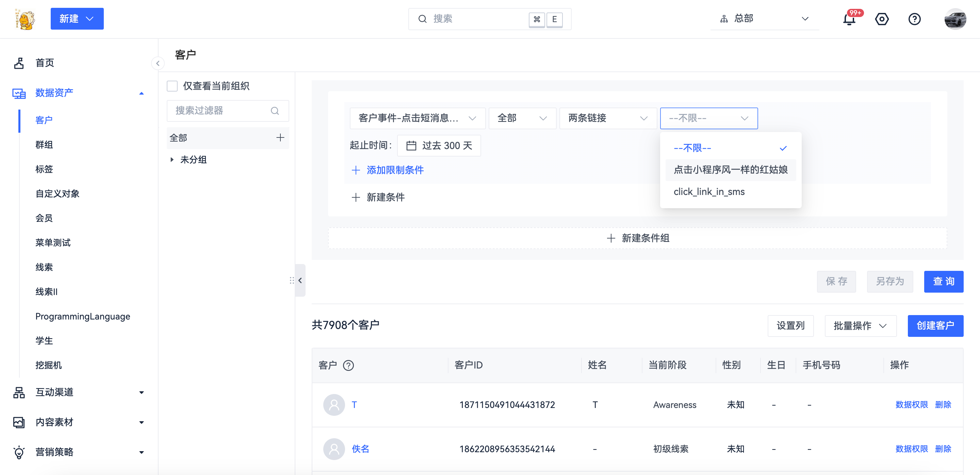Open 群组 in sidebar
The width and height of the screenshot is (980, 475).
point(44,145)
